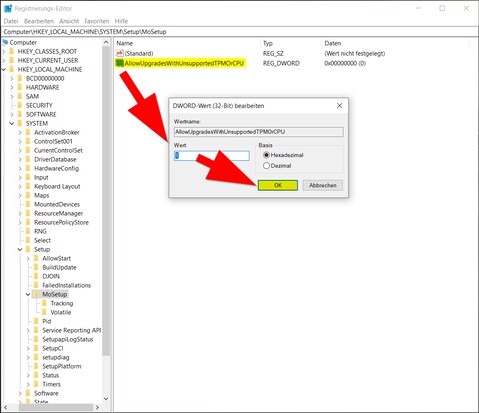Click the SetupPlatform folder icon
This screenshot has width=479, height=413.
pos(36,366)
